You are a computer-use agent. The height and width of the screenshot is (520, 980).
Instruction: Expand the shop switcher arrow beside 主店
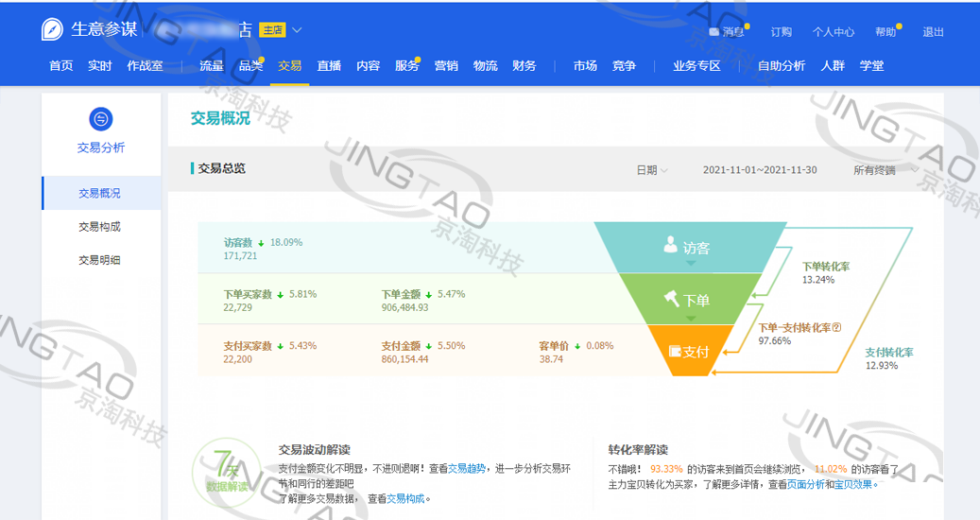[x=298, y=30]
